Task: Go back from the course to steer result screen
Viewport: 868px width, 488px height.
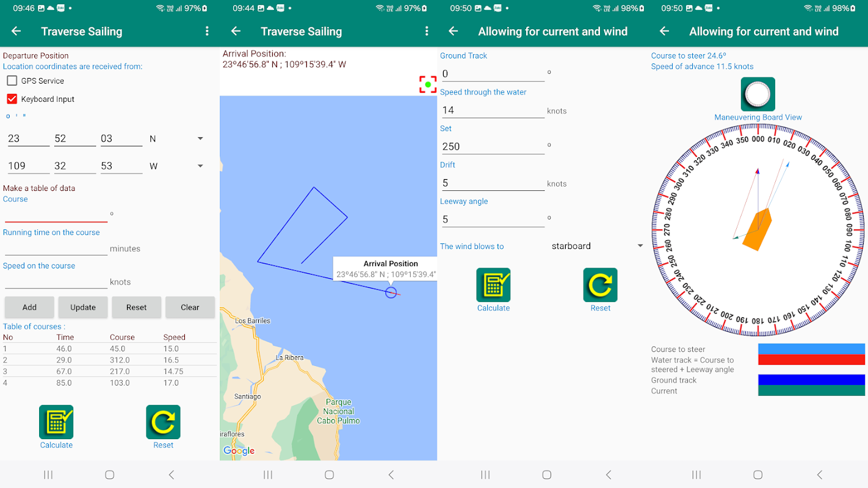Action: [x=665, y=31]
